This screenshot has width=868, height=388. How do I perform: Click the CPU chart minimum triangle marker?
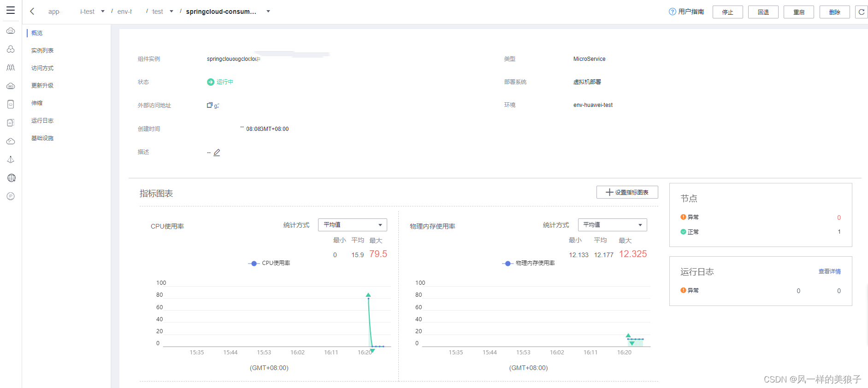pyautogui.click(x=372, y=351)
